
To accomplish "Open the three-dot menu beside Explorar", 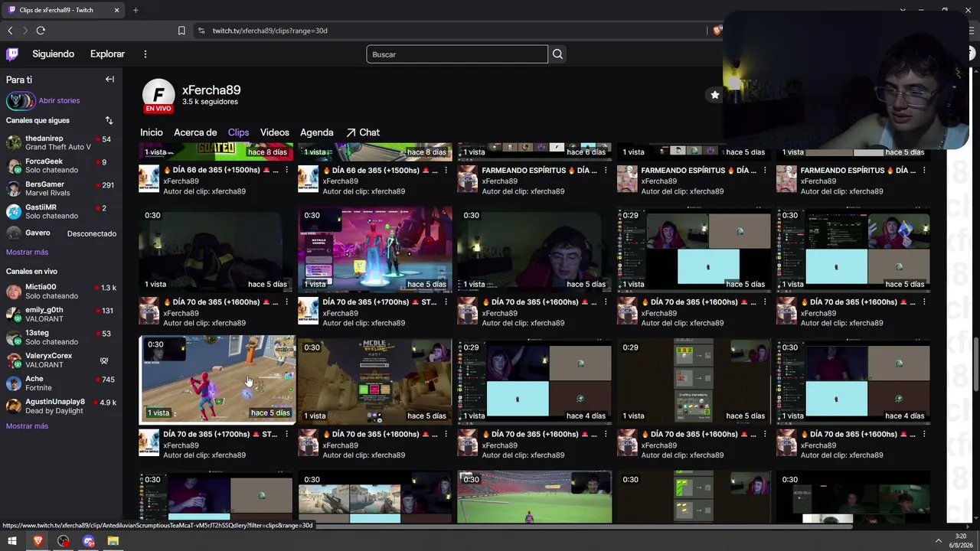I will pyautogui.click(x=145, y=54).
